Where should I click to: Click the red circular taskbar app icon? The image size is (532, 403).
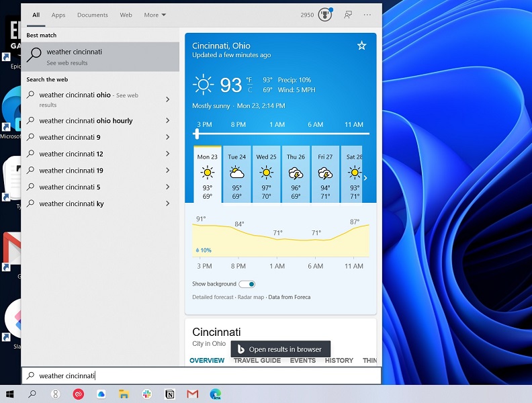(79, 394)
